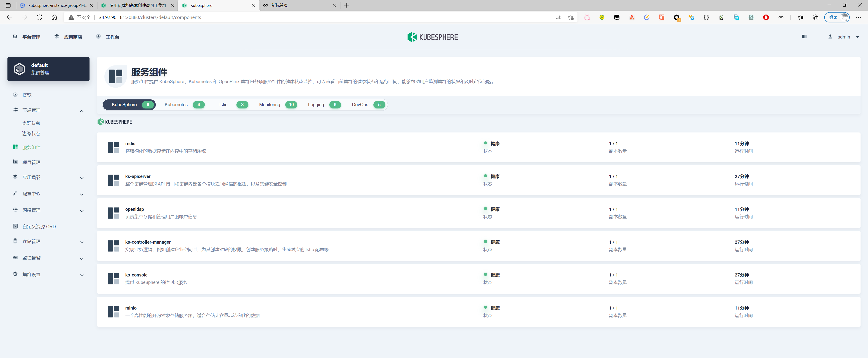
Task: Click the document toolbox icon near admin
Action: [x=804, y=36]
